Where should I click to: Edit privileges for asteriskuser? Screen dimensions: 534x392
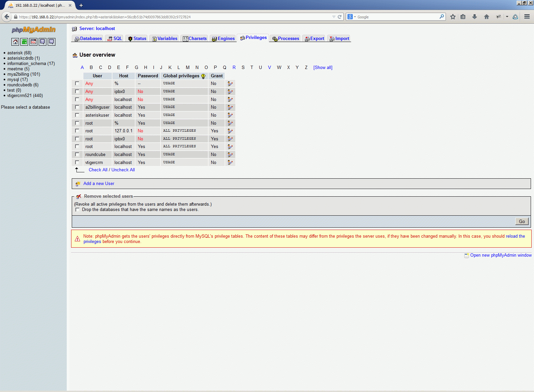(x=230, y=115)
